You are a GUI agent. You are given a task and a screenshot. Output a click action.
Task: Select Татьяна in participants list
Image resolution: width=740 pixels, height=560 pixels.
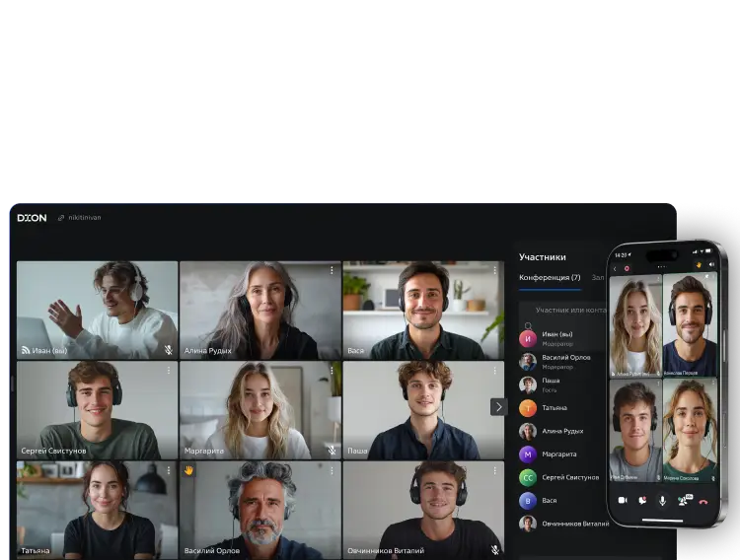[562, 408]
